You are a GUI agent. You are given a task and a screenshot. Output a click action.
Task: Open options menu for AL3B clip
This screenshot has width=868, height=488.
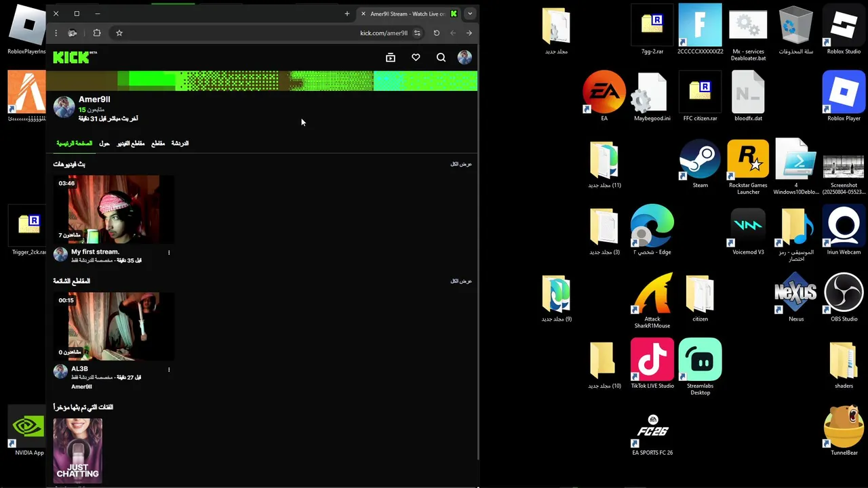169,370
